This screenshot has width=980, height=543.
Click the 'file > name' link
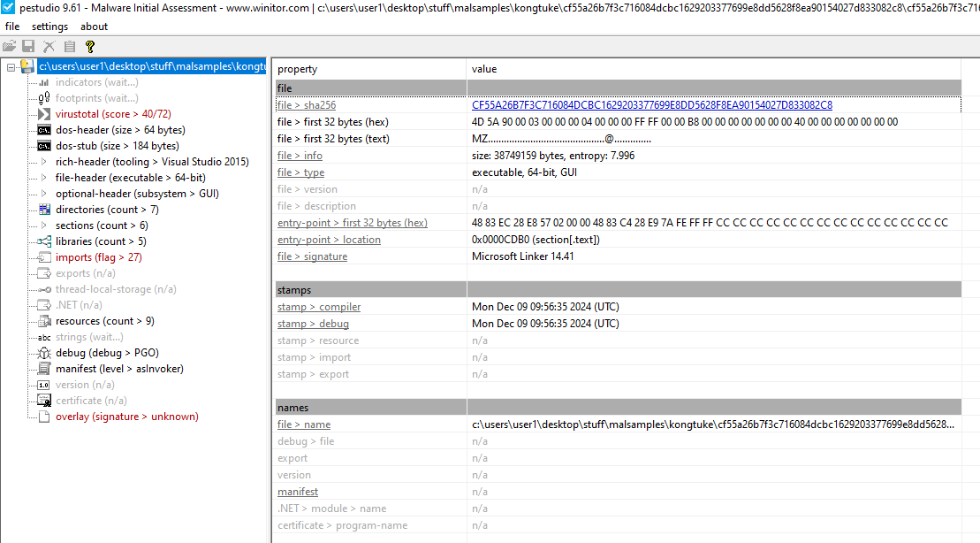click(304, 424)
